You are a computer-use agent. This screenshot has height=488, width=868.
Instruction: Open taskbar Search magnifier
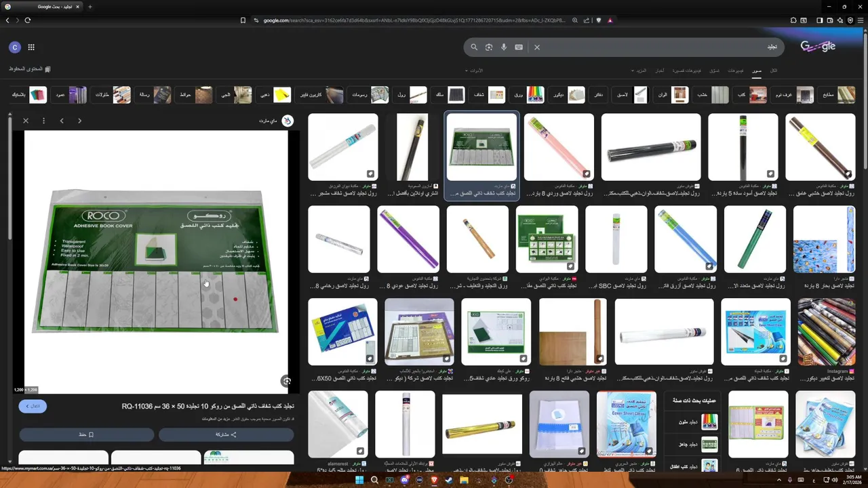click(374, 480)
